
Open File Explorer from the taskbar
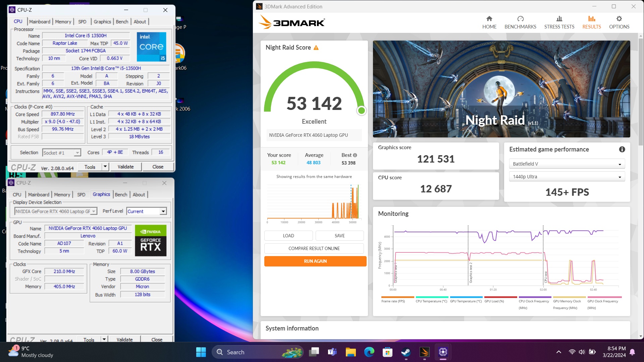coord(351,352)
